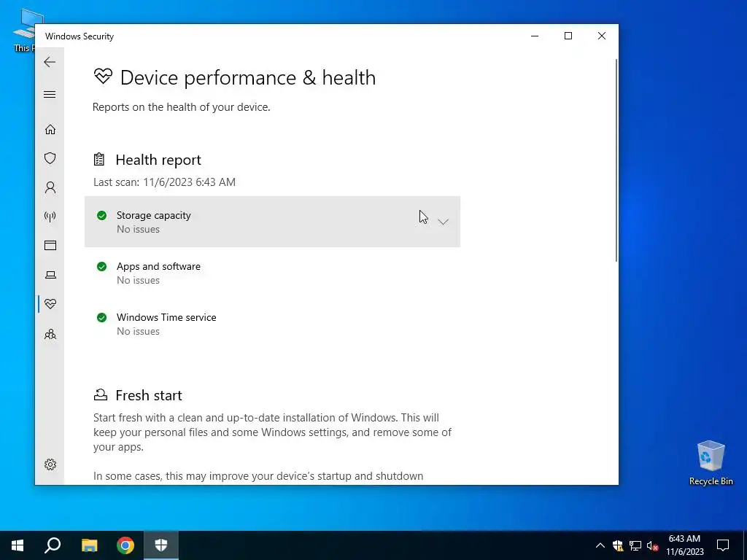Click the heart icon beside page title
Viewport: 747px width, 560px height.
click(103, 76)
